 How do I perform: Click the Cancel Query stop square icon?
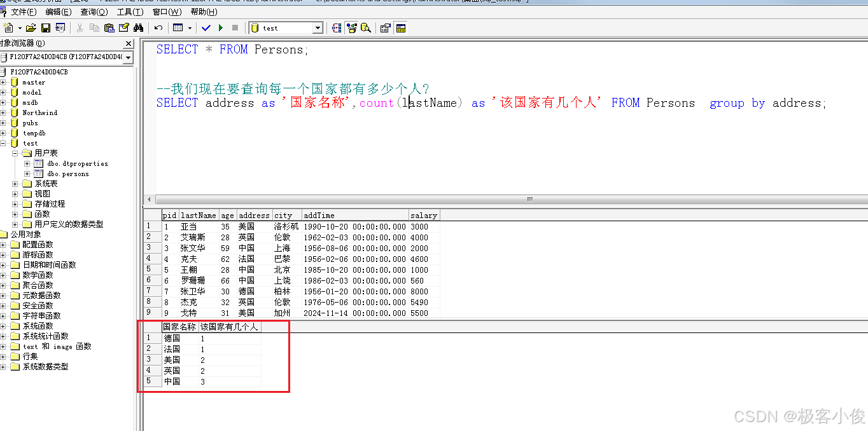click(235, 28)
